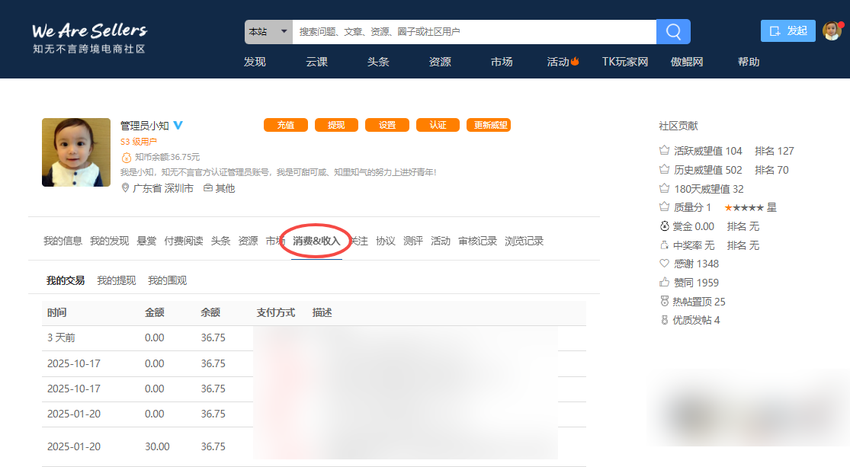Click the 知币余额 coin icon
Viewport: 850px width, 467px height.
coord(126,157)
